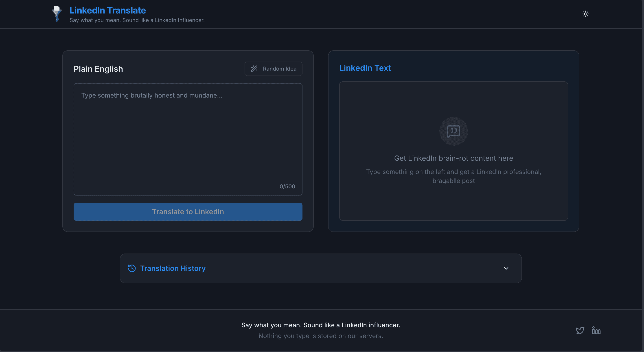644x352 pixels.
Task: Click the Get LinkedIn brain-rot content placeholder text
Action: point(453,158)
